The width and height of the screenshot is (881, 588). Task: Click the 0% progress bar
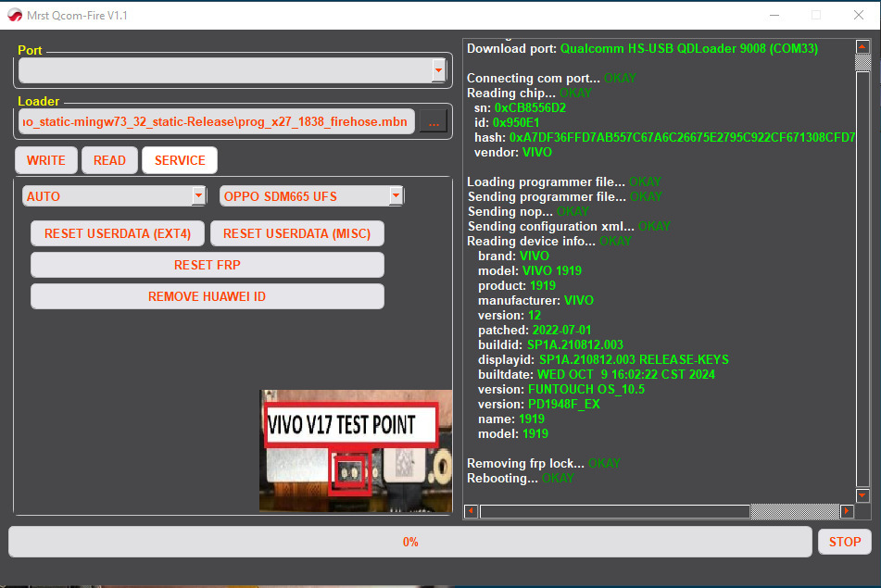pos(410,542)
